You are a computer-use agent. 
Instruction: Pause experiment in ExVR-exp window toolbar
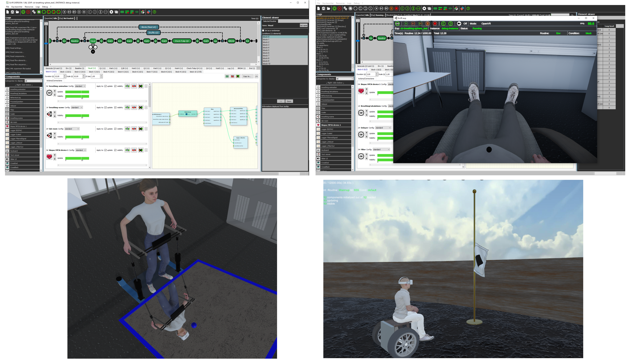427,23
